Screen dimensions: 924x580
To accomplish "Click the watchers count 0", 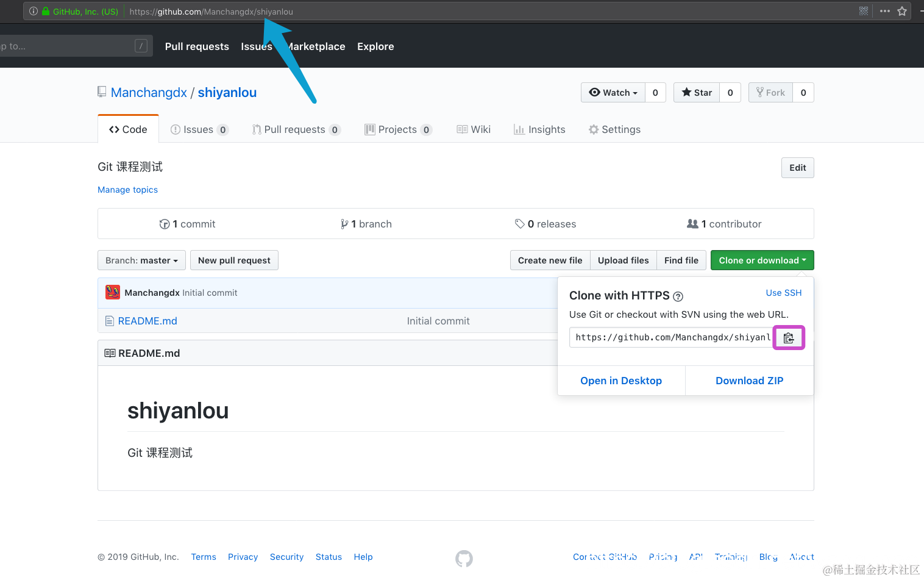I will (655, 93).
